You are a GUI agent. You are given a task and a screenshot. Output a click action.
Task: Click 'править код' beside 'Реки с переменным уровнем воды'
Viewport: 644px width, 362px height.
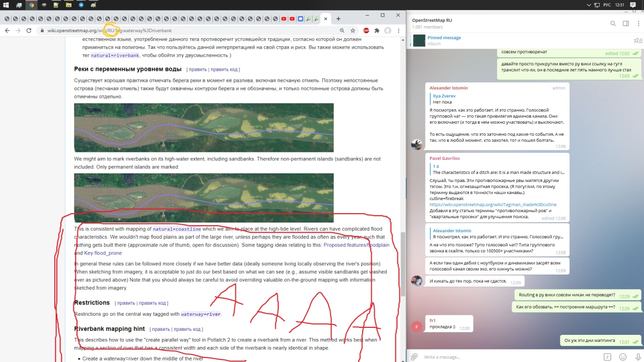[224, 69]
